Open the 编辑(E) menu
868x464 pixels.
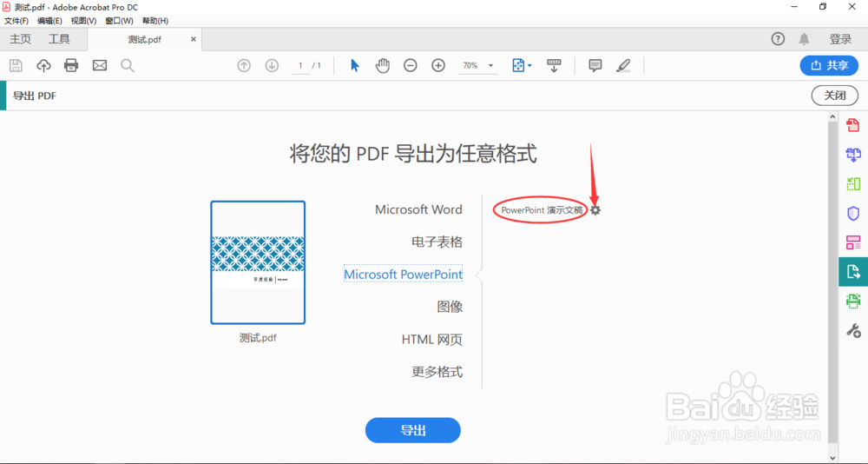click(x=49, y=21)
